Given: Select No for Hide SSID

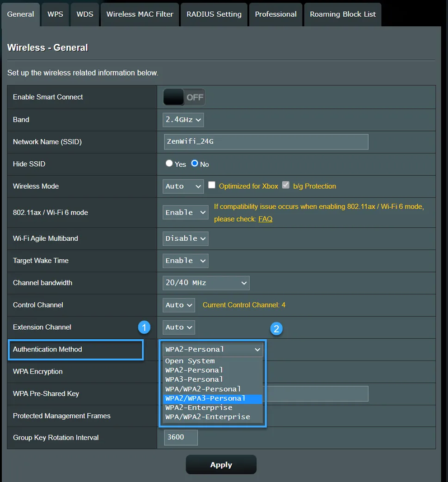Looking at the screenshot, I should pyautogui.click(x=194, y=164).
